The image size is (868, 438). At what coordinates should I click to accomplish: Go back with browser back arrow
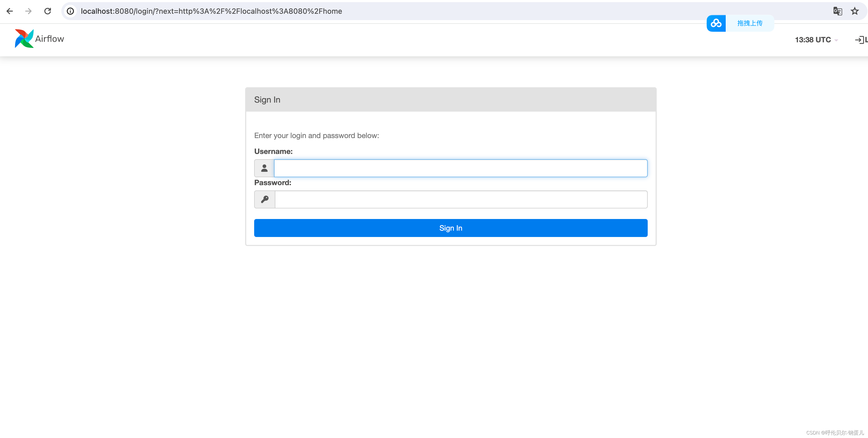[10, 11]
